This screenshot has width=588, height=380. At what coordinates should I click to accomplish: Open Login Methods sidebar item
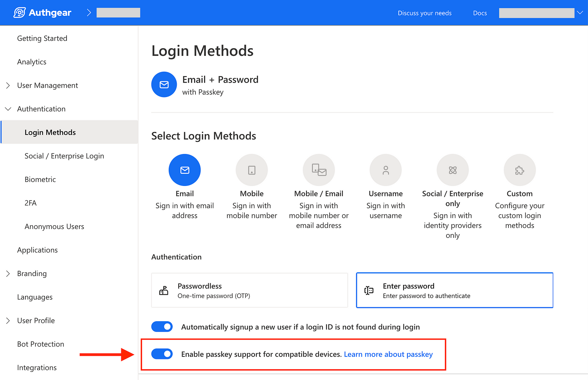69,132
